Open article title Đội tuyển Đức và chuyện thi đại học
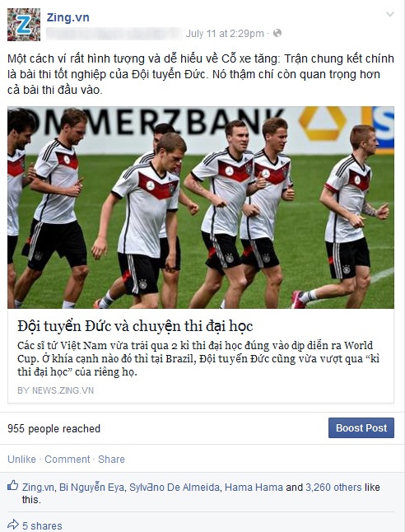405x532 pixels. 135,326
